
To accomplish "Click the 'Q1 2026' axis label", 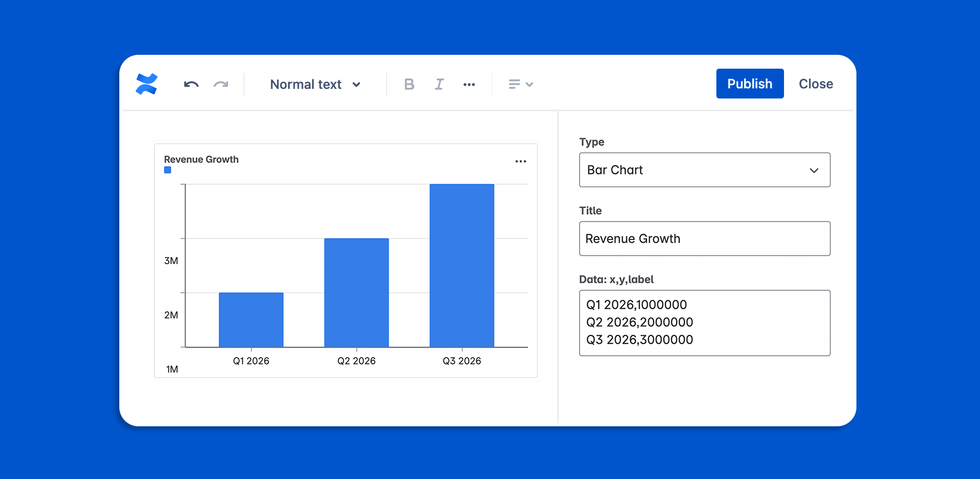I will [x=251, y=361].
